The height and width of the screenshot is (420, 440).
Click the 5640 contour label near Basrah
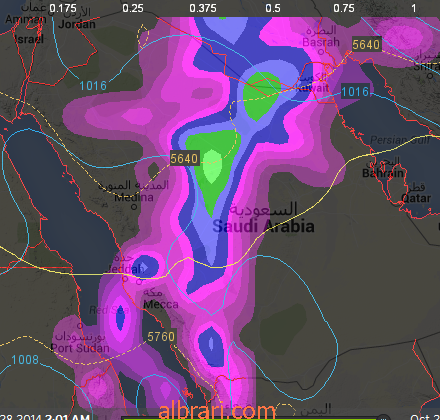click(x=366, y=44)
